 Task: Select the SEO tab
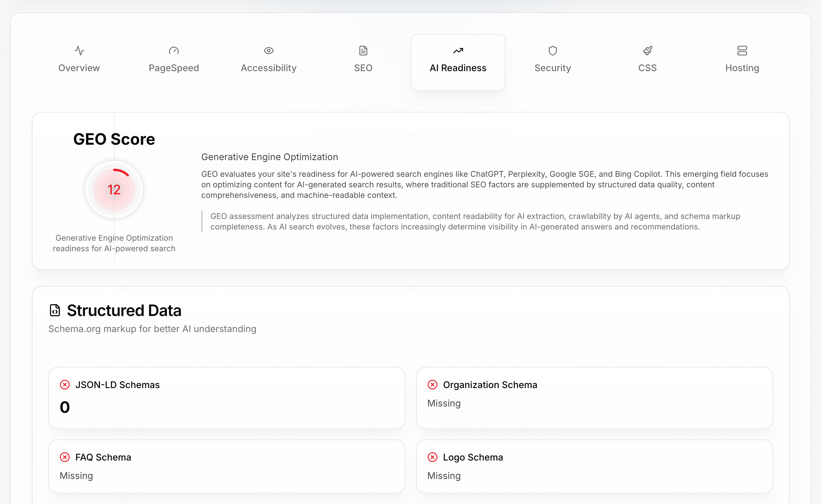363,62
